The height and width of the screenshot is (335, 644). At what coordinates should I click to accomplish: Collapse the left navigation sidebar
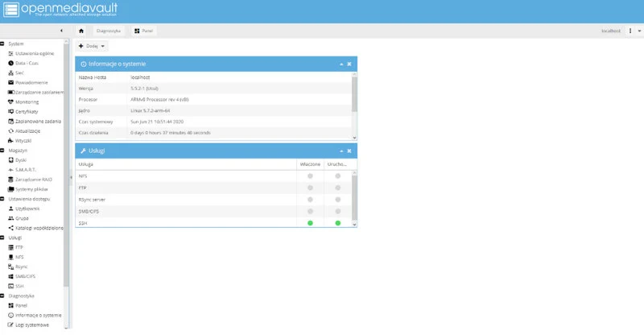62,31
